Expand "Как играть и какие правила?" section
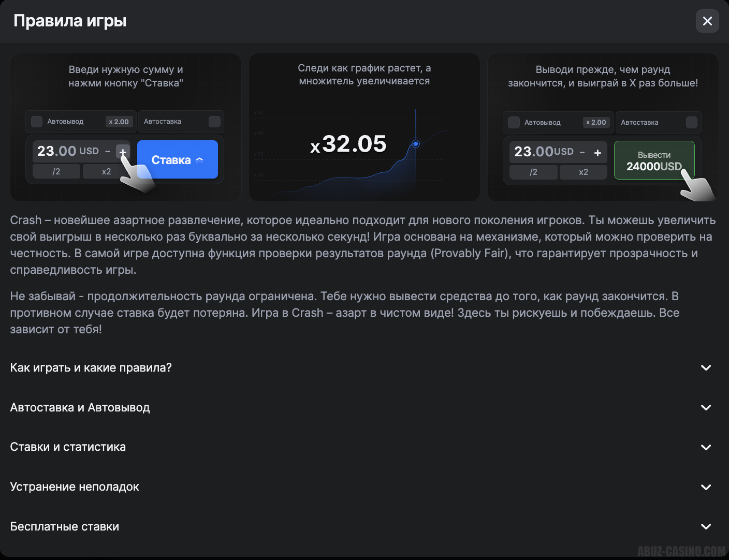 click(705, 367)
